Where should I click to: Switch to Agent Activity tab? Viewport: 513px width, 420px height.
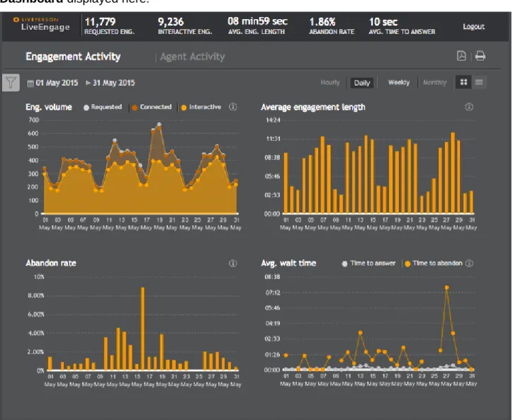pos(193,57)
